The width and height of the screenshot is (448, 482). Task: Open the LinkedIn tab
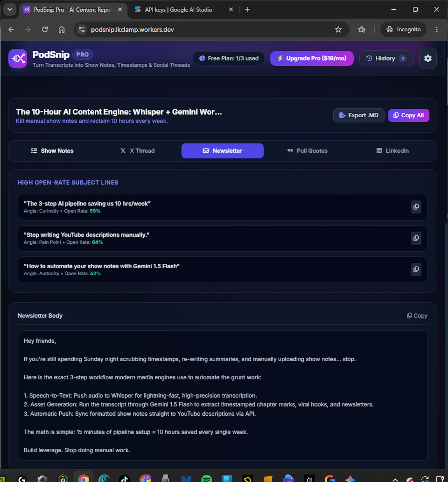pyautogui.click(x=392, y=151)
